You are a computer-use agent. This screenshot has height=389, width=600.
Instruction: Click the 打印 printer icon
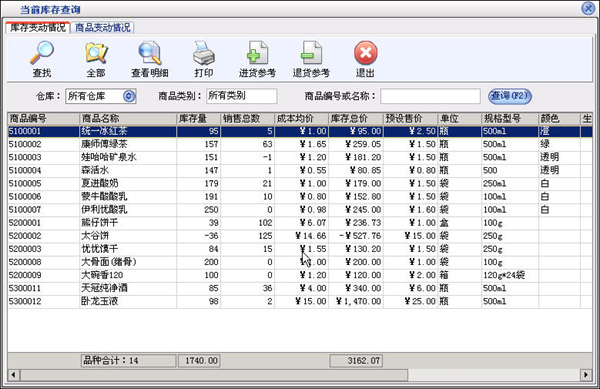[204, 53]
